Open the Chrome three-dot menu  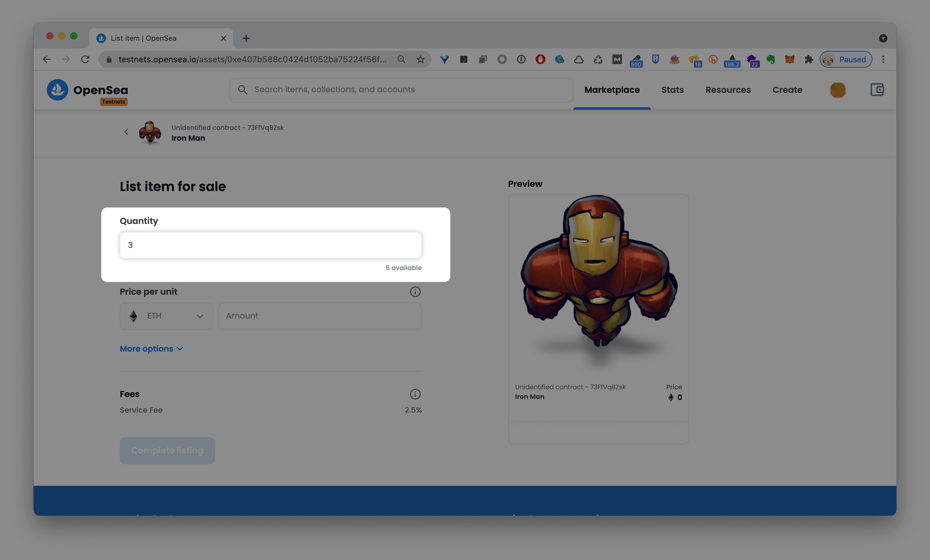(883, 59)
